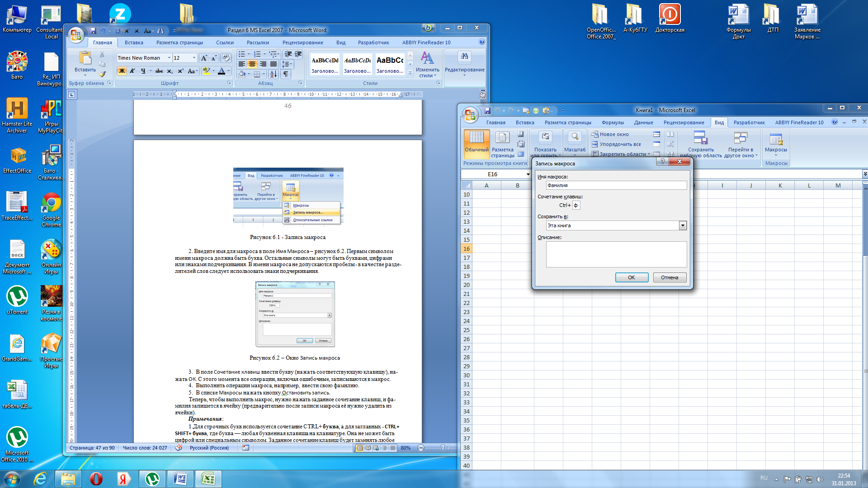Open the Font group dialog launcher in Word
Screen dimensions: 868x488
point(229,83)
